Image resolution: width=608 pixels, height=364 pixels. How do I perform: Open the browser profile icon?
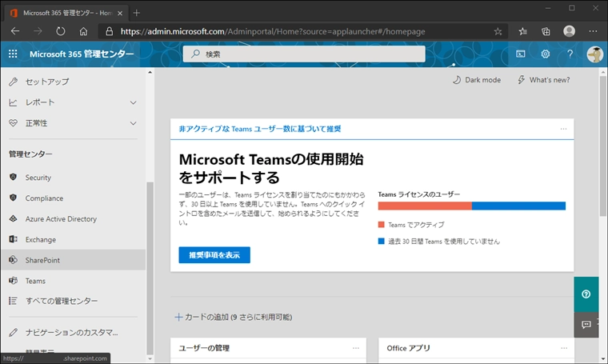click(x=569, y=31)
